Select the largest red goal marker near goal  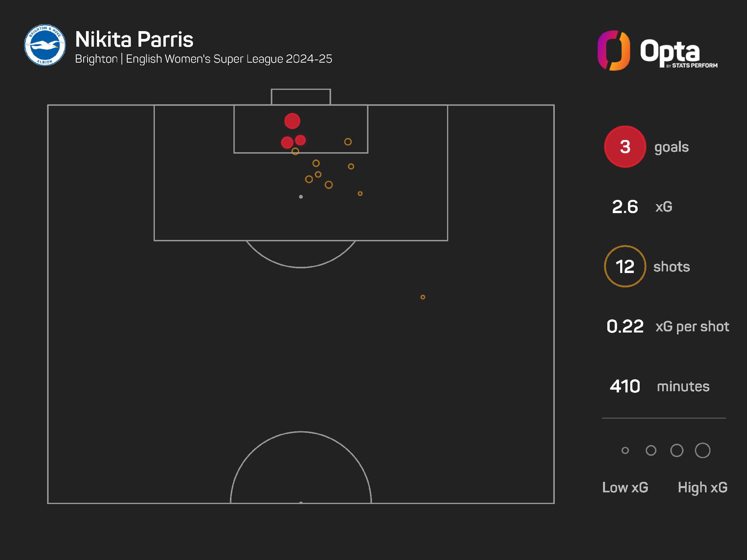pos(292,121)
